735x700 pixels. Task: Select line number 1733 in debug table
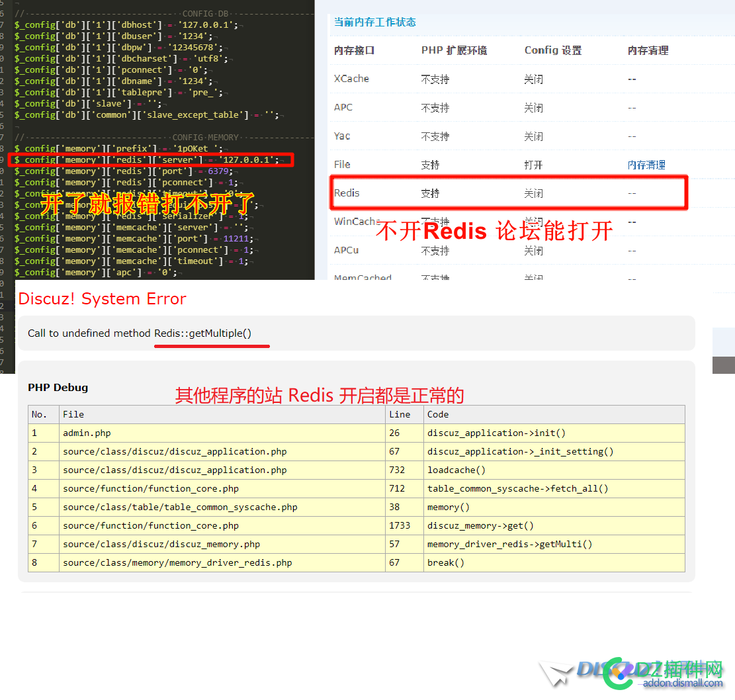point(400,525)
